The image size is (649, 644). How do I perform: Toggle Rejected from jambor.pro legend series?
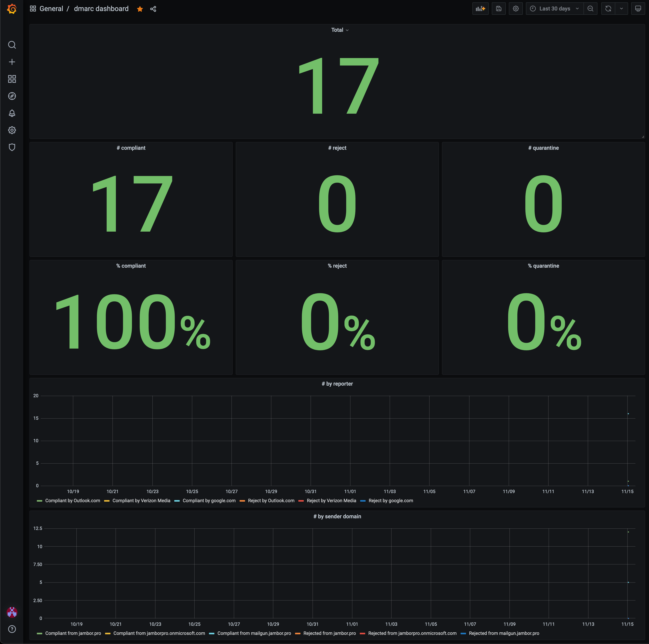[329, 633]
